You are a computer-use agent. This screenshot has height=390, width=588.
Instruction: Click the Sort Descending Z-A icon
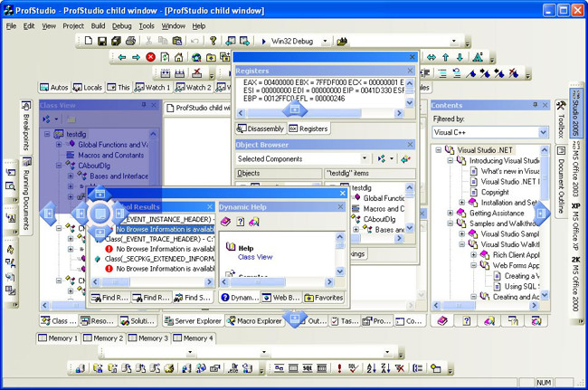(385, 368)
